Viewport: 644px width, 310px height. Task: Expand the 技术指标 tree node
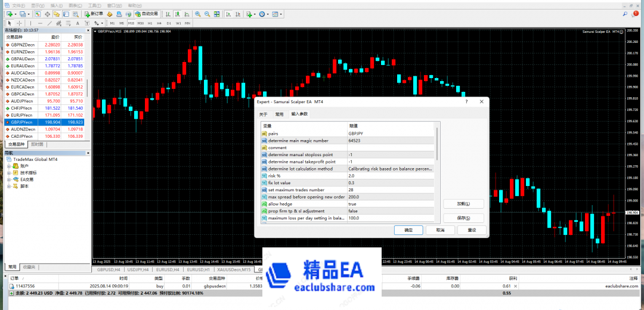point(9,172)
